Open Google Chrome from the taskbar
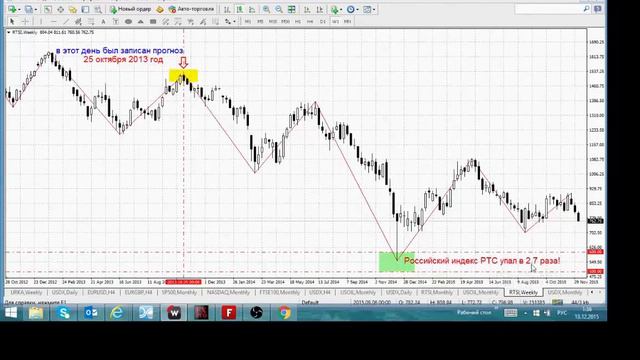The height and width of the screenshot is (360, 640). coord(284,313)
